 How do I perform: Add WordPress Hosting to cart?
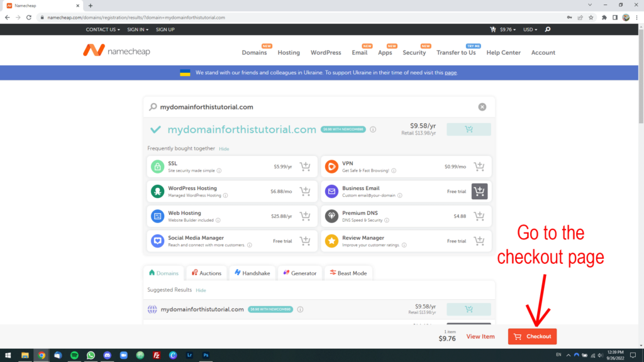coord(305,191)
